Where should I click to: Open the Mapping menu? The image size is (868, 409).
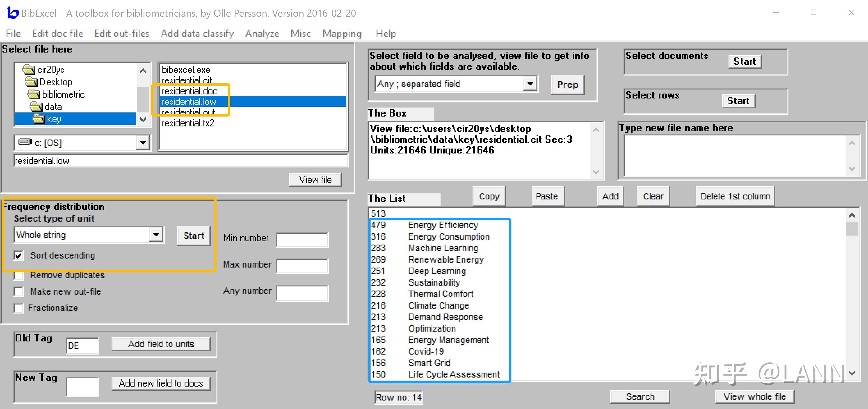342,33
